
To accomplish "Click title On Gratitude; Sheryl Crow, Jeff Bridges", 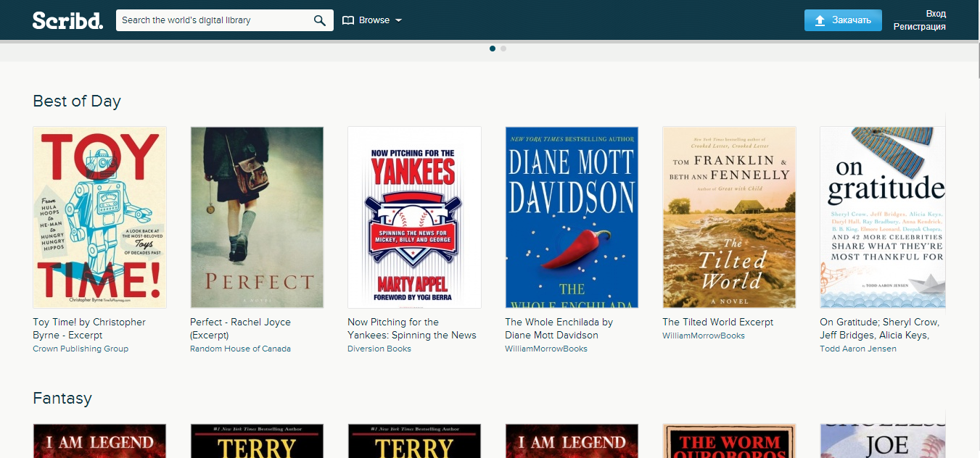I will pos(880,328).
